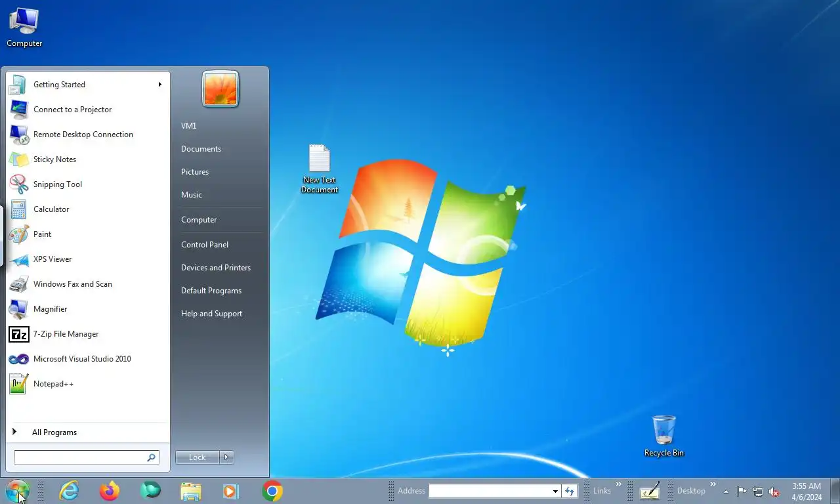Open the VM1 user folder
840x504 pixels.
[x=188, y=126]
